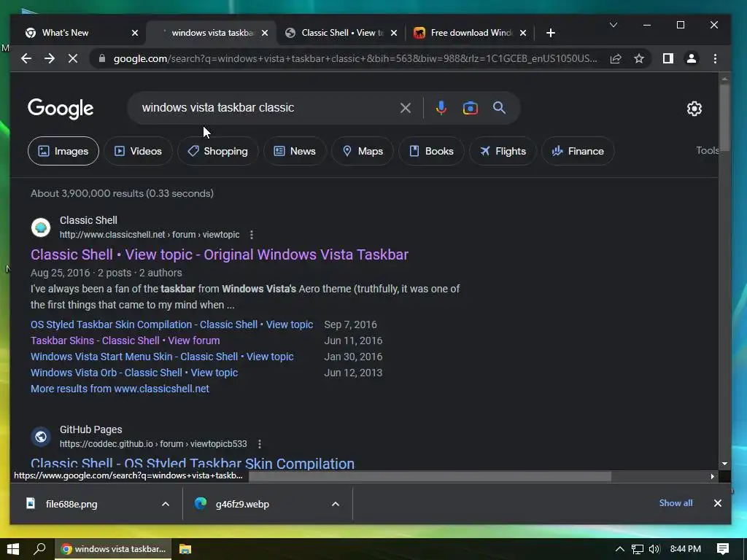The height and width of the screenshot is (560, 747).
Task: Open tab search dropdown arrow
Action: 613,25
